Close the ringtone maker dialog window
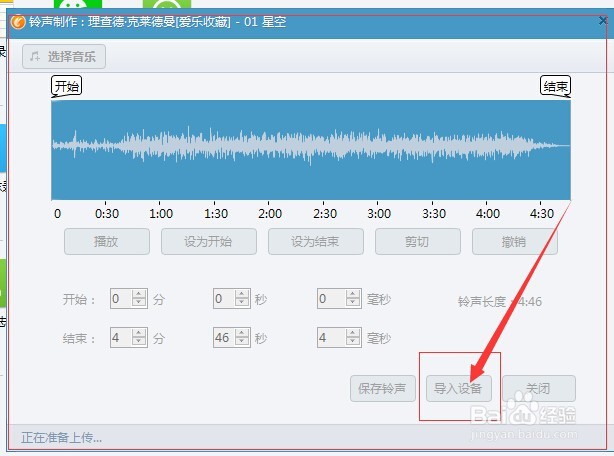This screenshot has width=614, height=456. [x=603, y=21]
